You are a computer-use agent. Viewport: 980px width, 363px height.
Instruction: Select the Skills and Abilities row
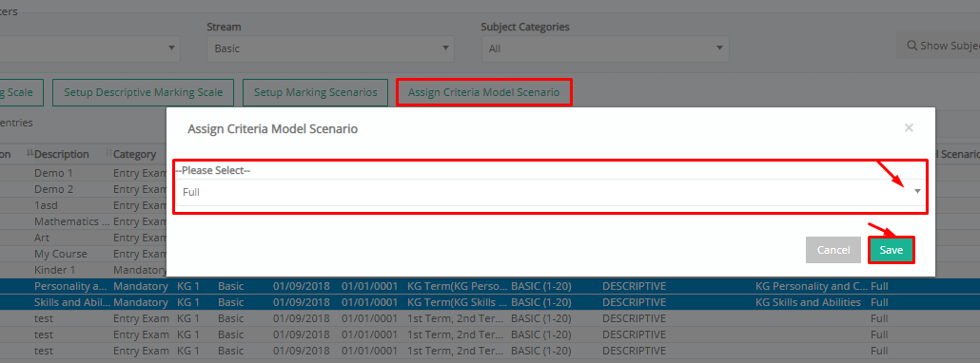point(490,302)
